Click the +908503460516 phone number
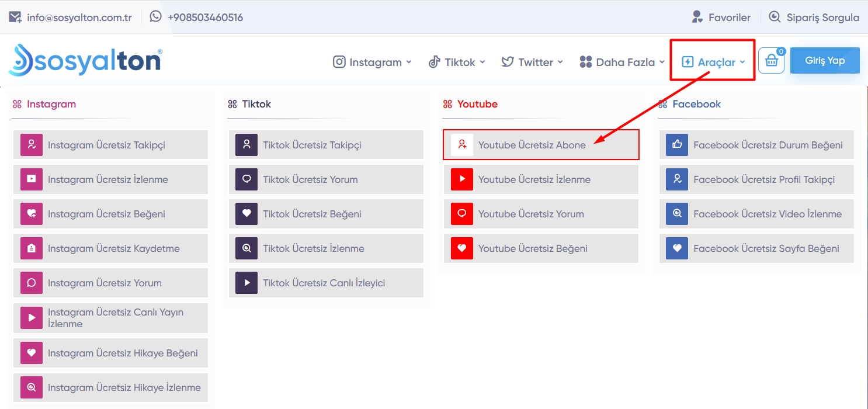The height and width of the screenshot is (409, 868). pos(205,18)
